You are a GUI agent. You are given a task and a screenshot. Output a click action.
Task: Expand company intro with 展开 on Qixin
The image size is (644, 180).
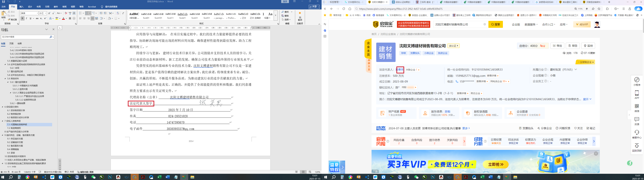click(587, 99)
